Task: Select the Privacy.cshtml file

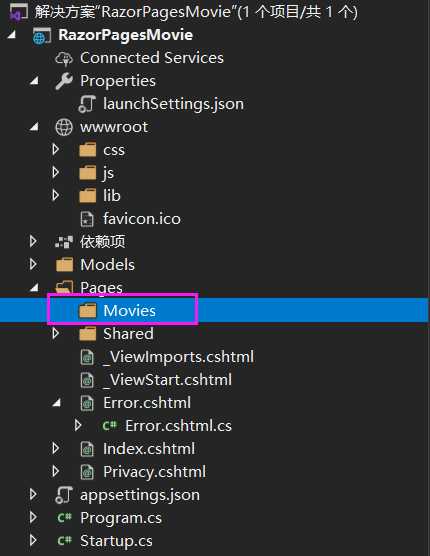Action: 154,472
